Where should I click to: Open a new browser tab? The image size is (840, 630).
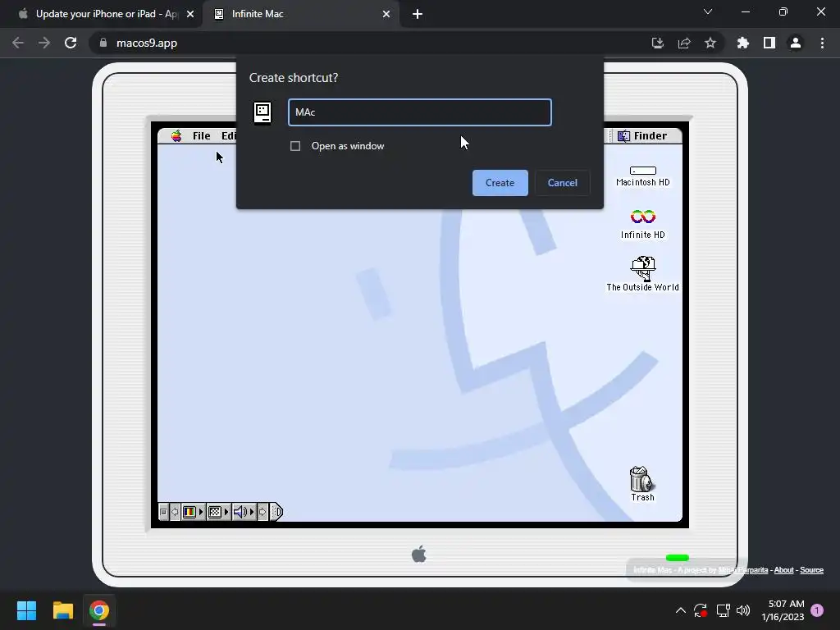pyautogui.click(x=418, y=14)
